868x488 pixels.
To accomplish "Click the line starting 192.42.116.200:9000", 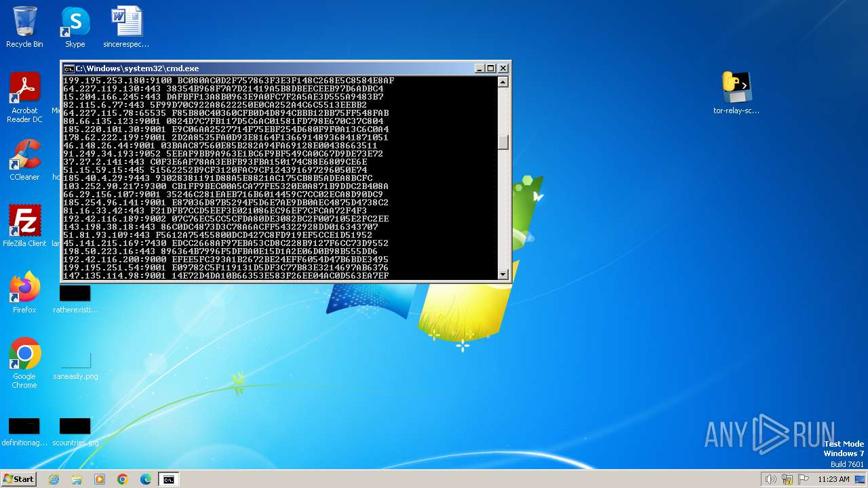I will click(x=226, y=260).
